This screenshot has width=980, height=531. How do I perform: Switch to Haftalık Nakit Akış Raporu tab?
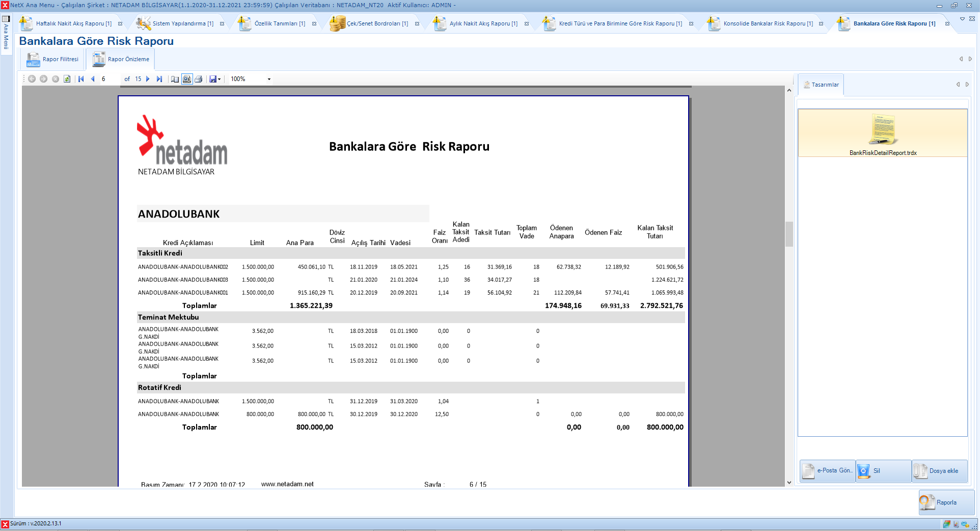[73, 23]
